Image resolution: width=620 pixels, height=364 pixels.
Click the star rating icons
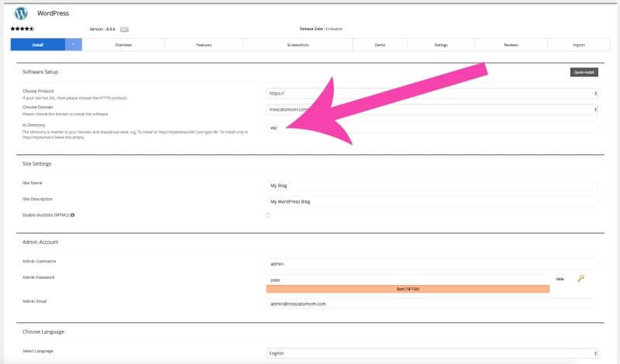click(22, 29)
